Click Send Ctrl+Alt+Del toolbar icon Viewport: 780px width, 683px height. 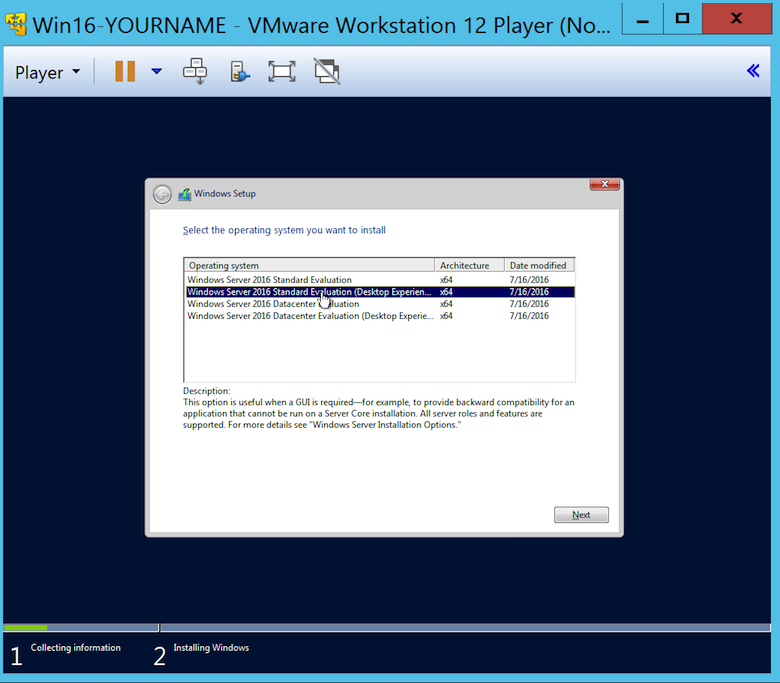click(x=194, y=71)
